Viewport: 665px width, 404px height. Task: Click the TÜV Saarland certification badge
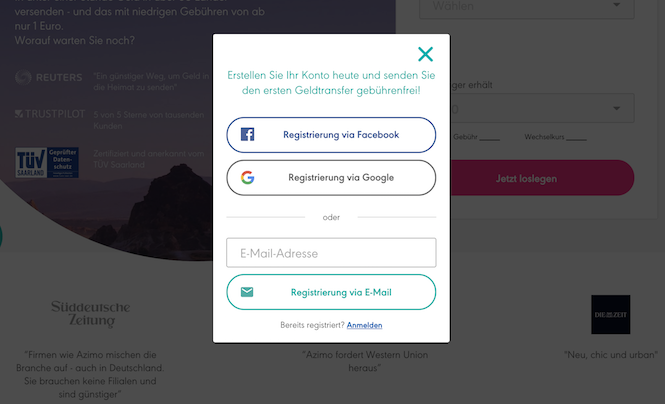click(x=47, y=162)
